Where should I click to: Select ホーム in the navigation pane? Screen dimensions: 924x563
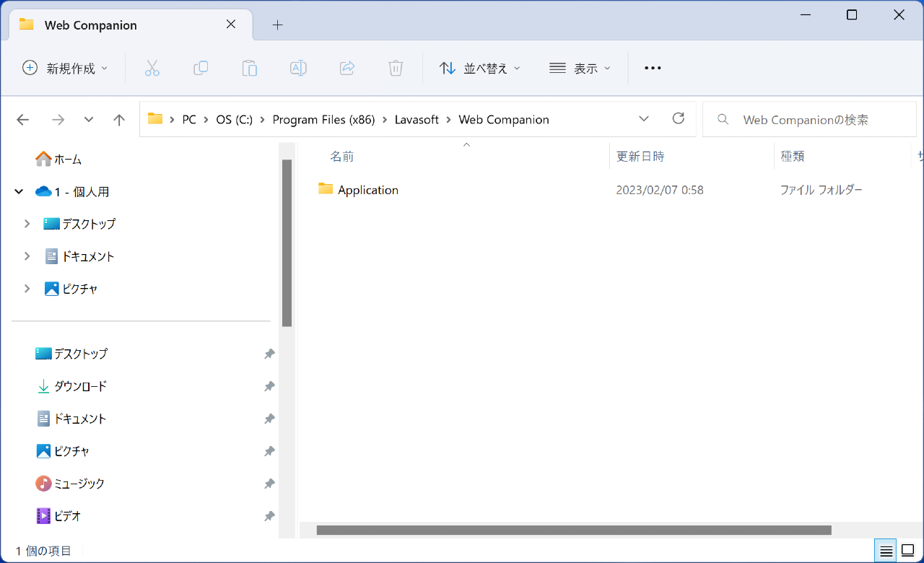pyautogui.click(x=58, y=159)
